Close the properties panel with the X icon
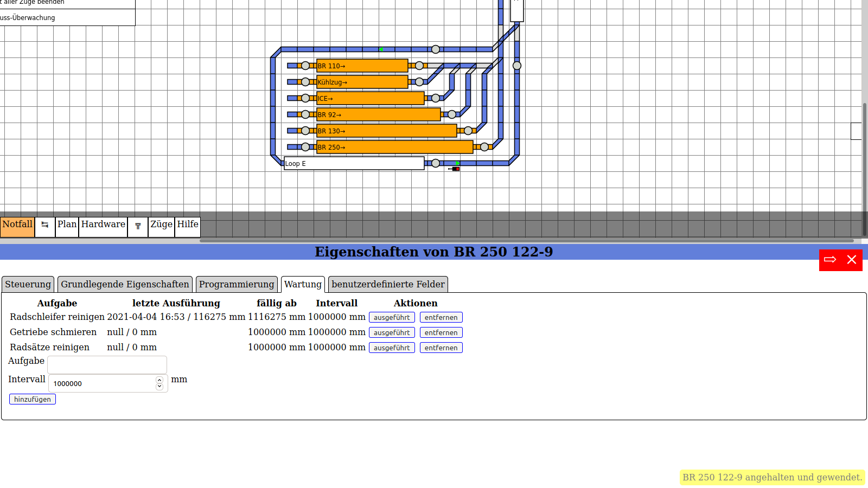This screenshot has width=868, height=488. [x=852, y=260]
